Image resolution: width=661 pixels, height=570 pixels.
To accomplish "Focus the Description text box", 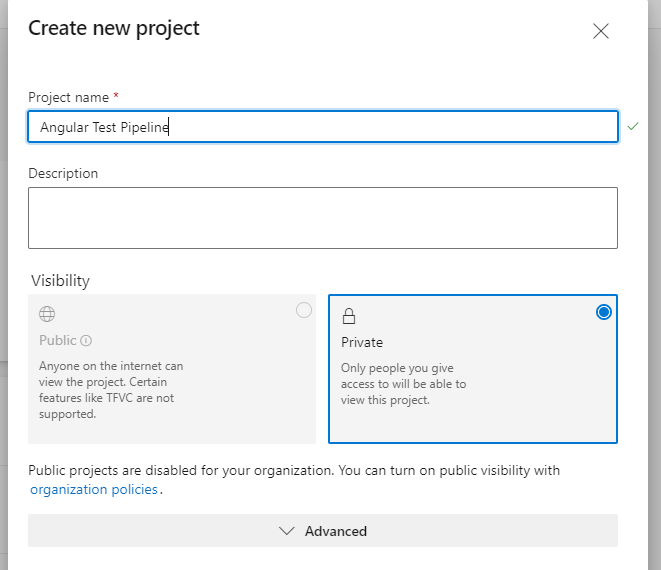I will click(322, 217).
